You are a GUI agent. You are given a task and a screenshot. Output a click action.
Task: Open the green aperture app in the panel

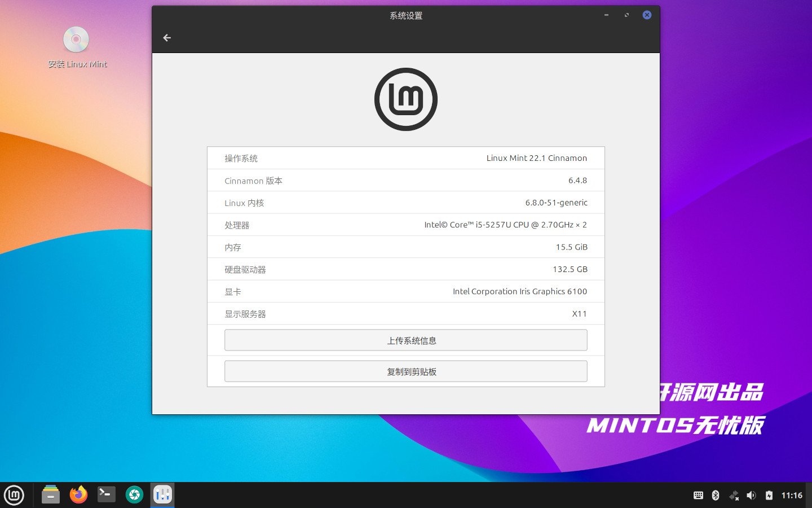click(x=134, y=495)
